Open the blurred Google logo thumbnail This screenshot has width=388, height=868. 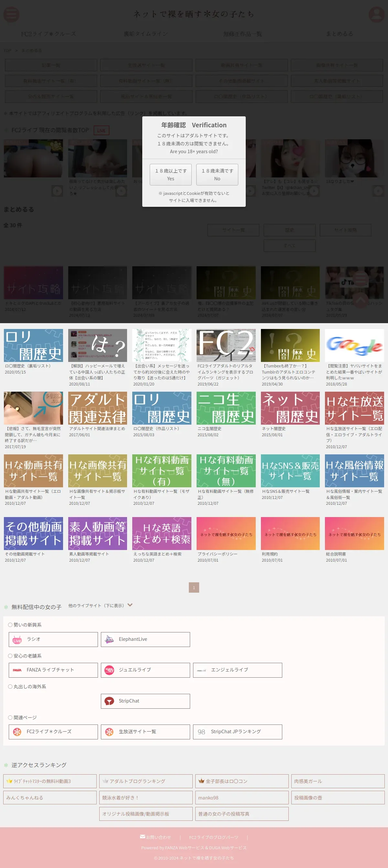[x=355, y=345]
